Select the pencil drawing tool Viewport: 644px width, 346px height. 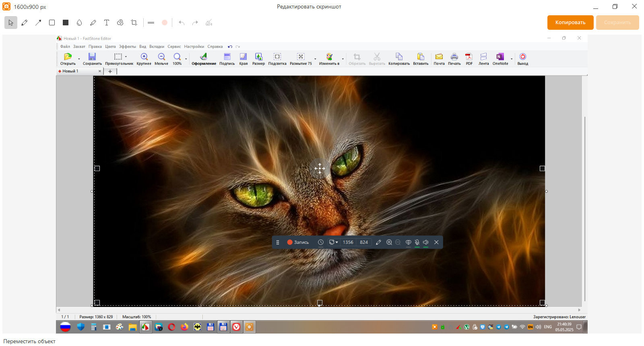[x=25, y=23]
